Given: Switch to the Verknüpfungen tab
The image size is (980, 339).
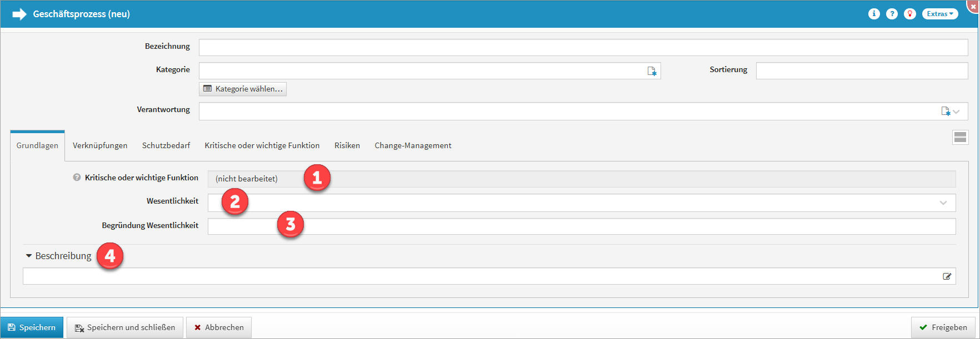Looking at the screenshot, I should point(100,145).
